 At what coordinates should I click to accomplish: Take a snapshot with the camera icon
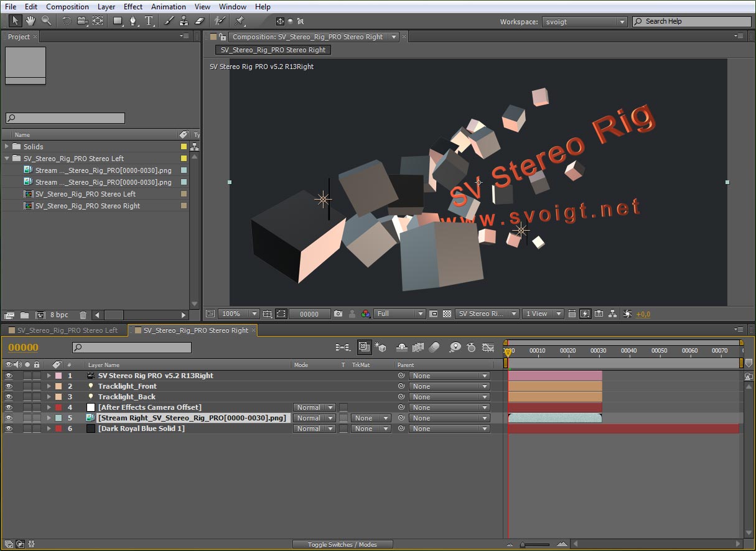338,314
